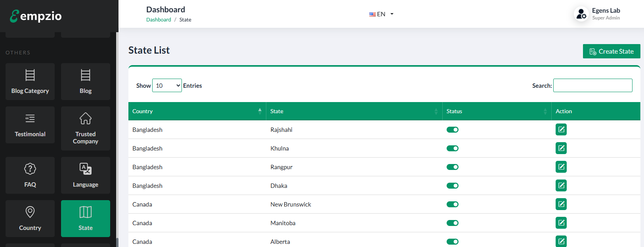Click into the Search input field
This screenshot has height=247, width=644.
(x=592, y=85)
